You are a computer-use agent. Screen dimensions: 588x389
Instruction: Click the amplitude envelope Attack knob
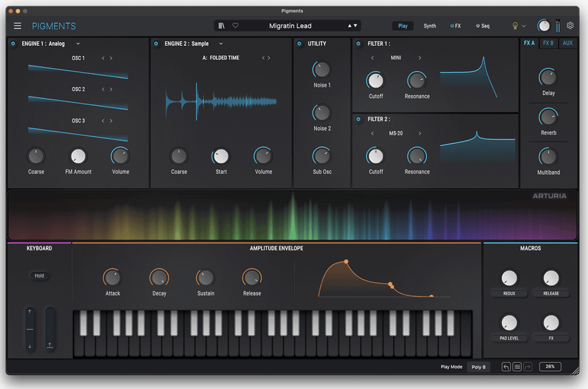(112, 277)
